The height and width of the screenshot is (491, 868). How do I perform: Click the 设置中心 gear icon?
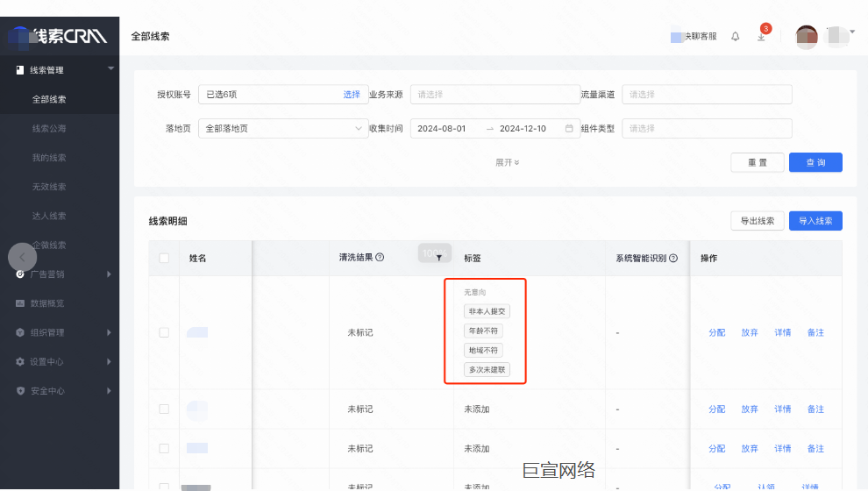coord(20,361)
